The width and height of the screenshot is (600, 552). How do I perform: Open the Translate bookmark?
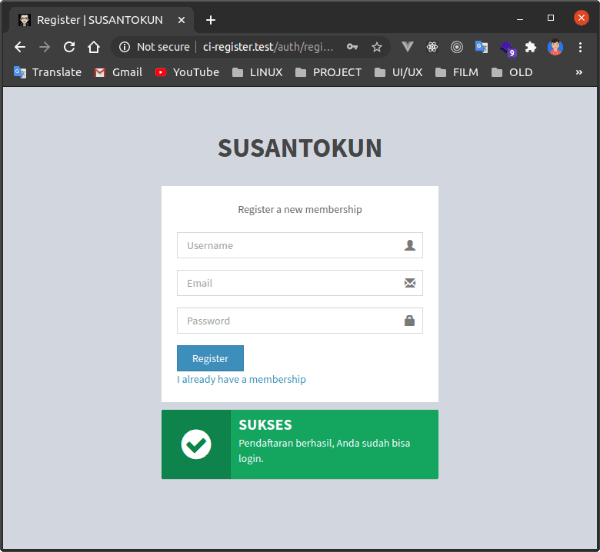48,72
